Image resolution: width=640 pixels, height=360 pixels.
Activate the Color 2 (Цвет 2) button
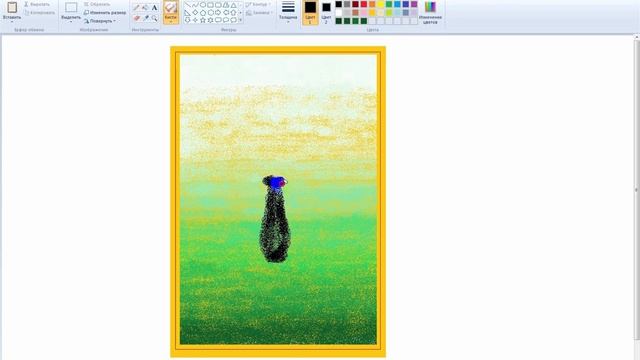326,12
